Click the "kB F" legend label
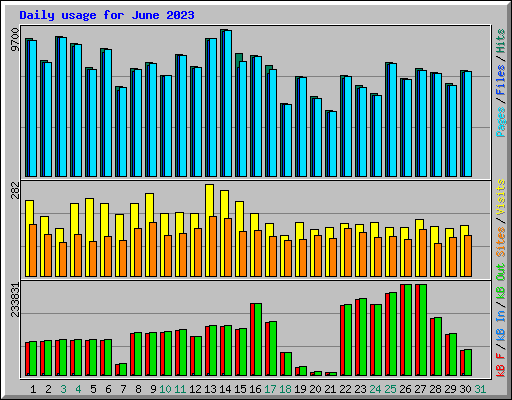Image resolution: width=512 pixels, height=400 pixels. 501,365
